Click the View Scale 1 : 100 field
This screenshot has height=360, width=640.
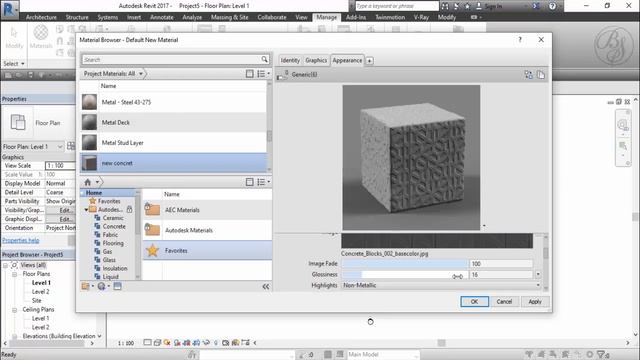point(60,166)
